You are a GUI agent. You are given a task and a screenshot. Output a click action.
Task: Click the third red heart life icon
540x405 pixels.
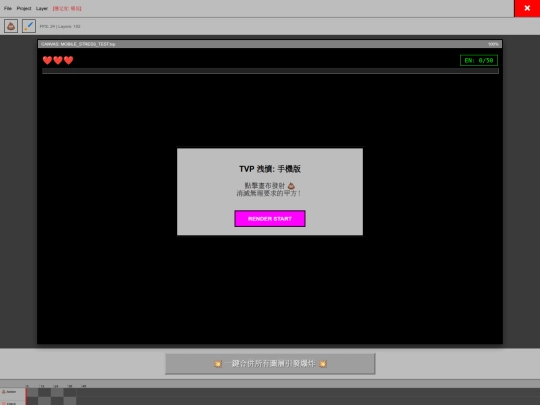click(69, 60)
